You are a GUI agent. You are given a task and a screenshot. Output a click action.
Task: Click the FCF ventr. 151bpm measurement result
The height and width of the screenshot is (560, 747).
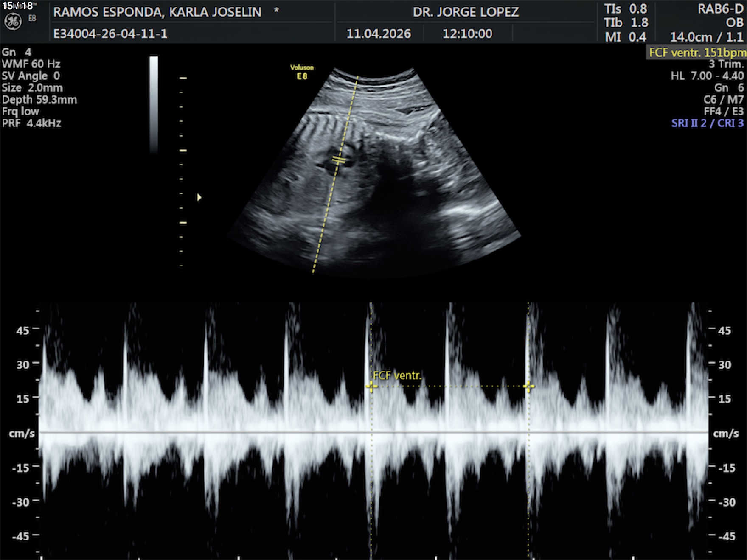697,53
